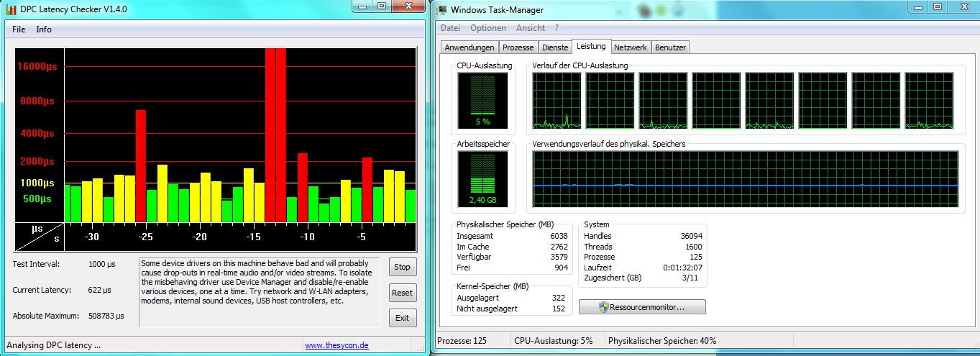
Task: Open the www.thesycon.de link
Action: coord(336,345)
